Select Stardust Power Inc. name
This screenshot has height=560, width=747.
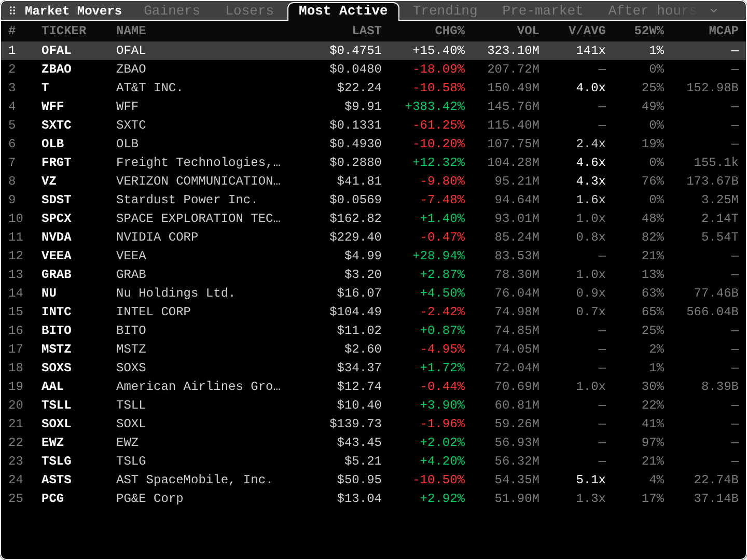(x=187, y=200)
